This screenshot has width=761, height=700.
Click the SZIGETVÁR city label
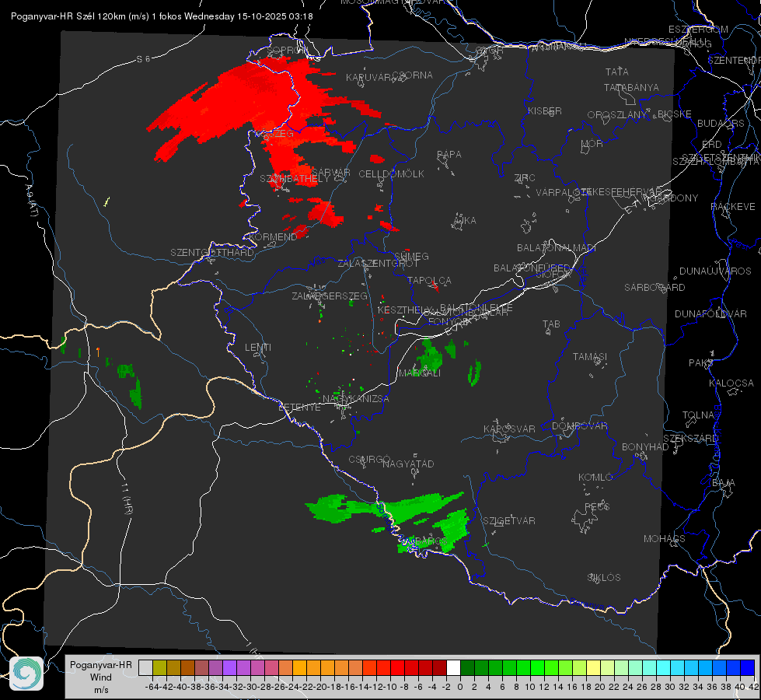click(509, 521)
